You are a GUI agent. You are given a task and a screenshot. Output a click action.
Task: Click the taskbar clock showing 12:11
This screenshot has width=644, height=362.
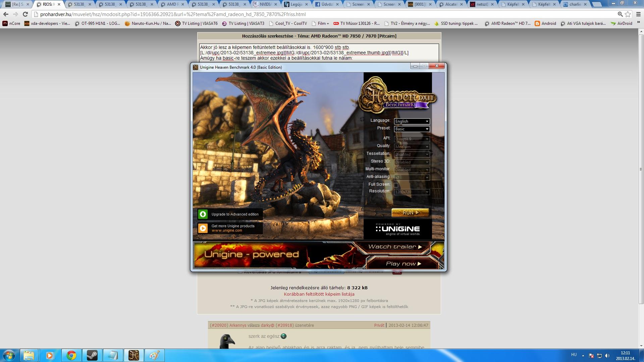[x=625, y=355]
